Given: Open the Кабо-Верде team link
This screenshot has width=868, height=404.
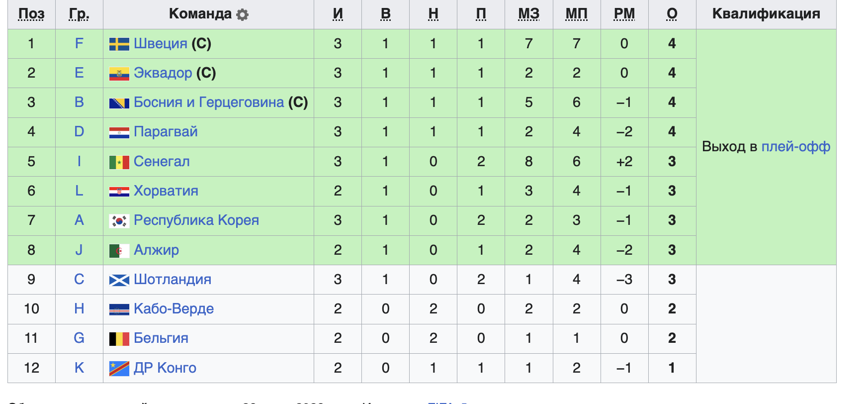Looking at the screenshot, I should point(174,309).
